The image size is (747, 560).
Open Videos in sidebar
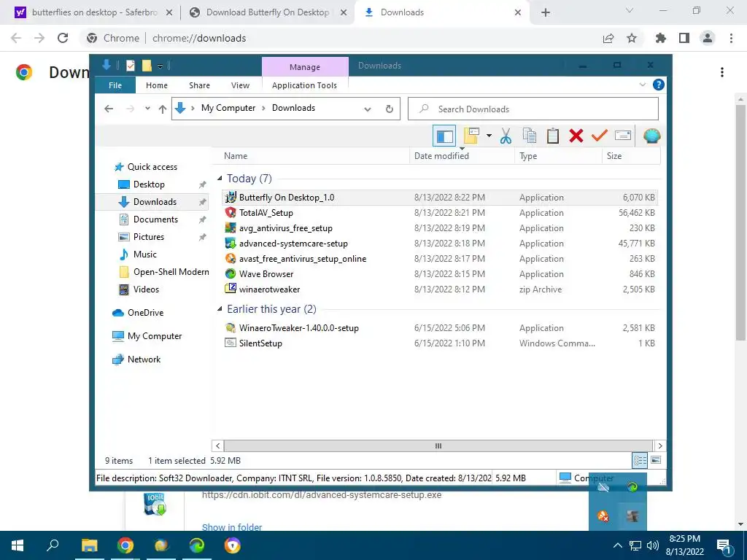tap(146, 289)
